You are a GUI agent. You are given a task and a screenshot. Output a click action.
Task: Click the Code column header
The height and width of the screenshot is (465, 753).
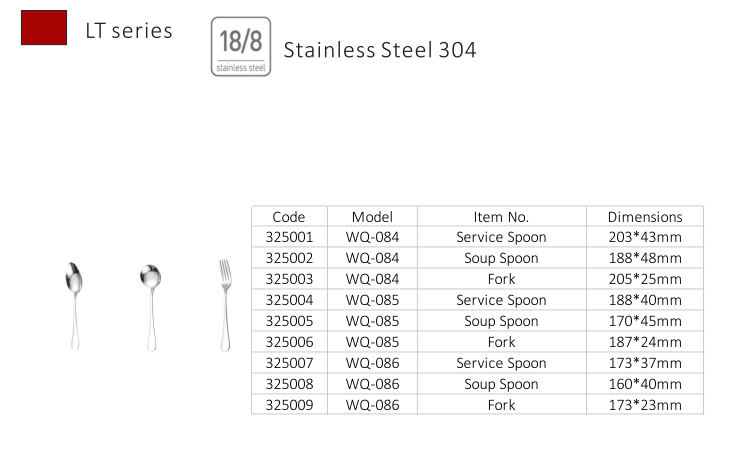pyautogui.click(x=289, y=217)
